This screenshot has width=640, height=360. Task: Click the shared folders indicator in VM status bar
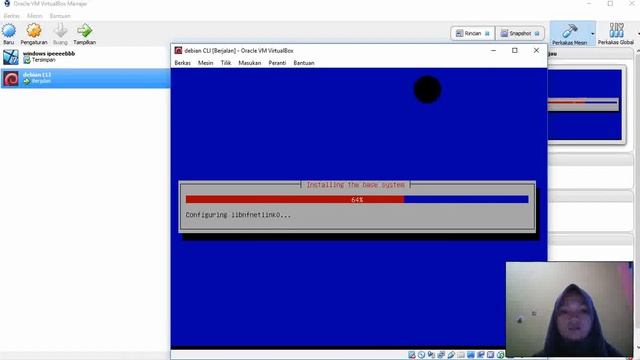point(461,355)
